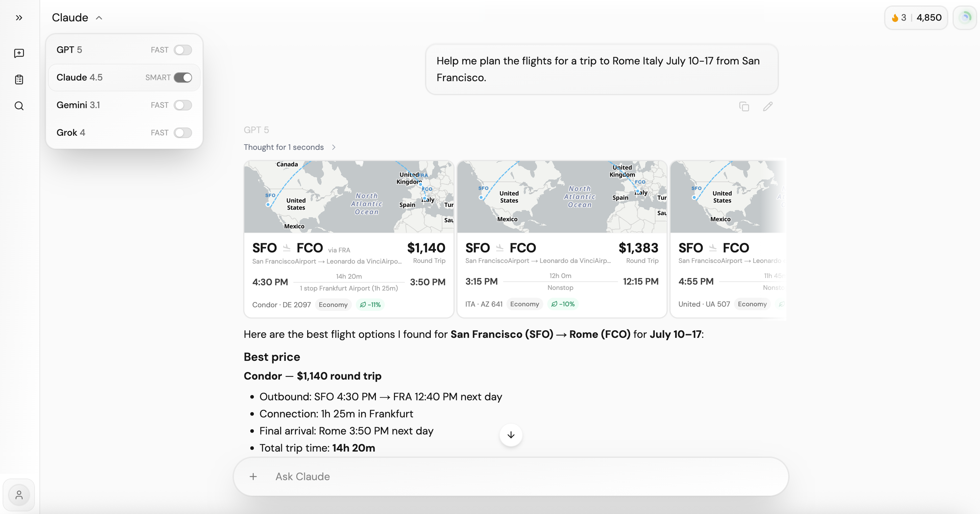Screen dimensions: 980x514
Task: Click the 'ITA · AZ 641' flight number
Action: (x=483, y=304)
